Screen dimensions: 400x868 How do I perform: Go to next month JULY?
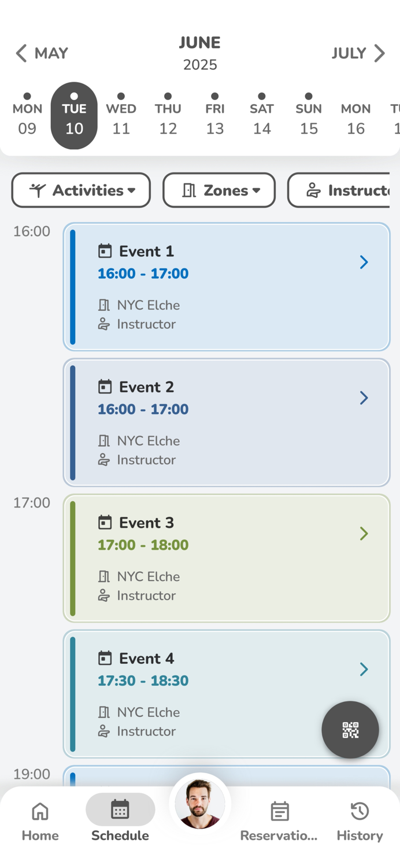tap(358, 53)
